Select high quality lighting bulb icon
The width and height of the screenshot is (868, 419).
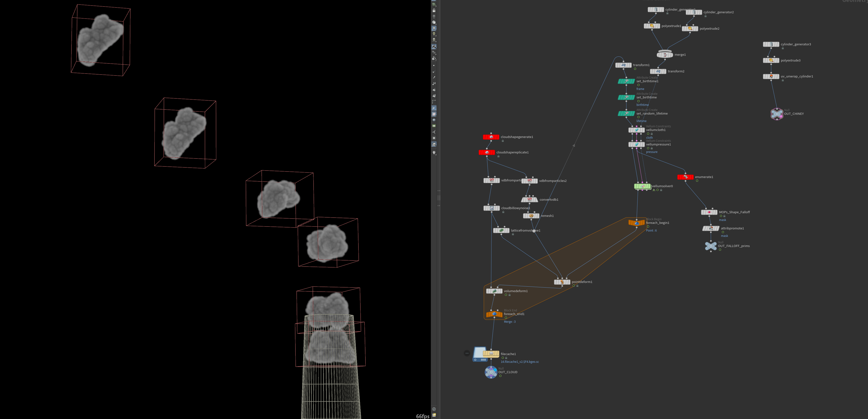[434, 34]
